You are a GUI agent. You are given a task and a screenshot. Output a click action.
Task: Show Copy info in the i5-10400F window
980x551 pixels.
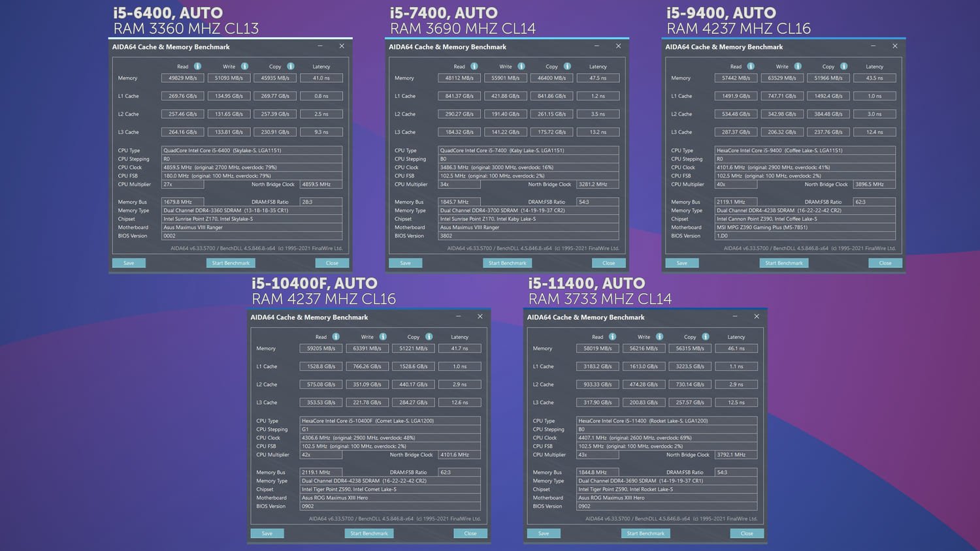pos(429,336)
